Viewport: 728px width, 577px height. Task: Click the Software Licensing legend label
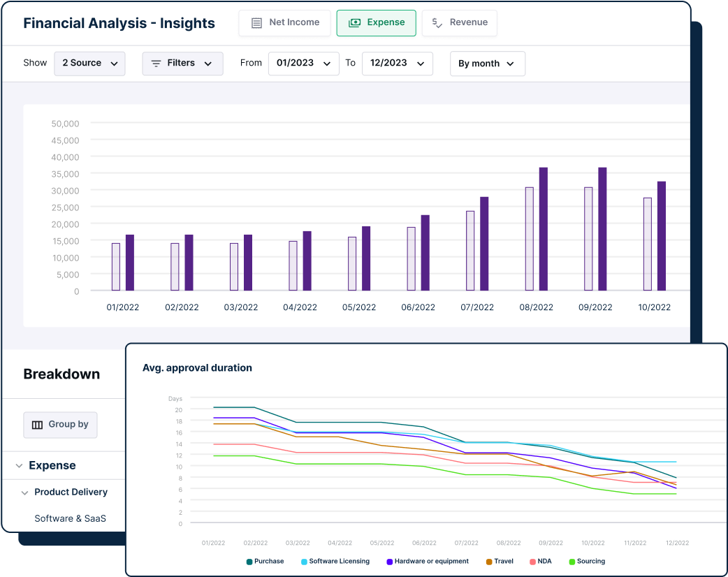pos(340,561)
